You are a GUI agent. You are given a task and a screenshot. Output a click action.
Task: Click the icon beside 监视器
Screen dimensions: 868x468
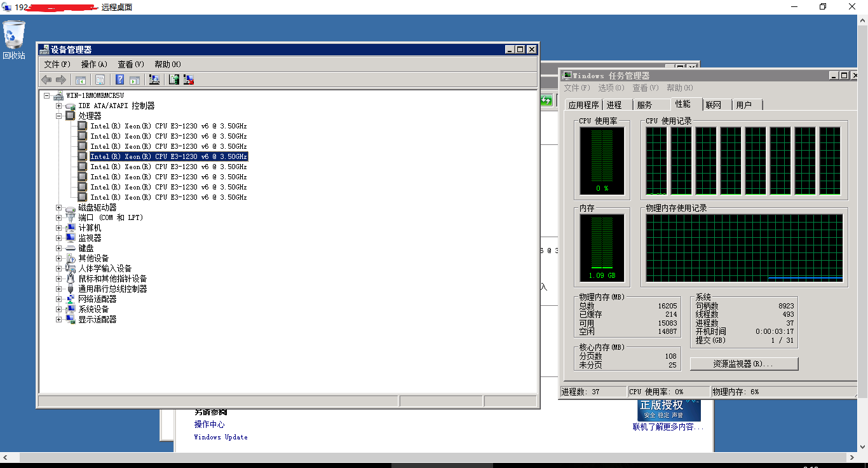[71, 238]
